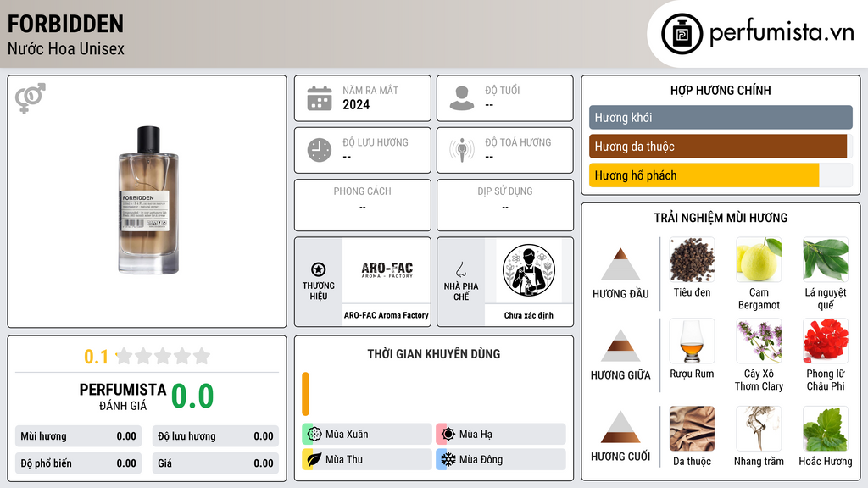Select the Phong lữ Châu Phi note image
This screenshot has height=488, width=868.
(x=826, y=341)
